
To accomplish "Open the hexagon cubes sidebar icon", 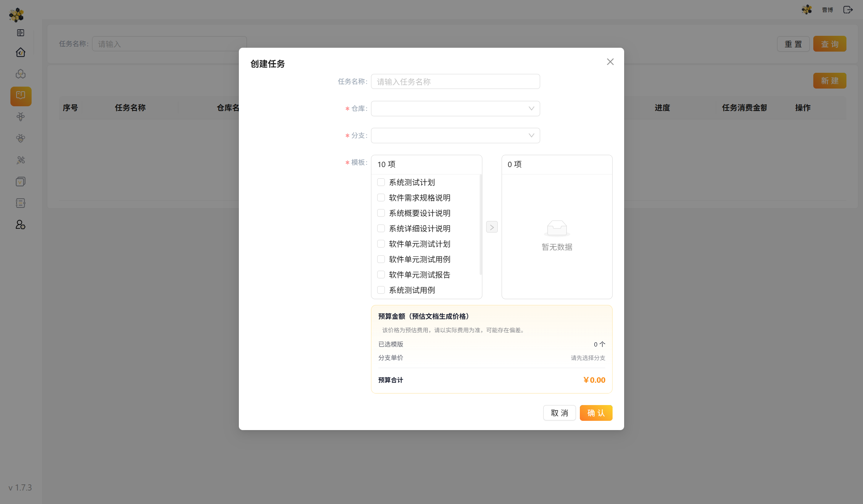I will [20, 74].
